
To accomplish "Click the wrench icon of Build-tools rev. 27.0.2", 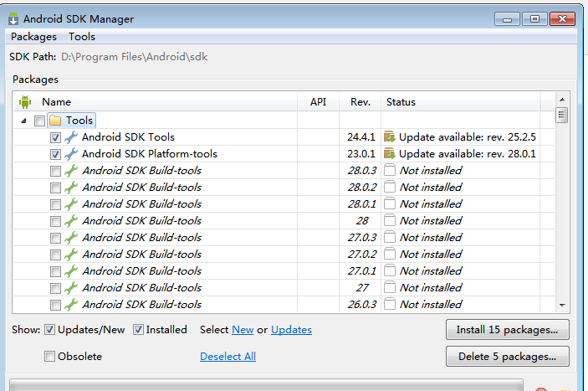I will tap(71, 255).
